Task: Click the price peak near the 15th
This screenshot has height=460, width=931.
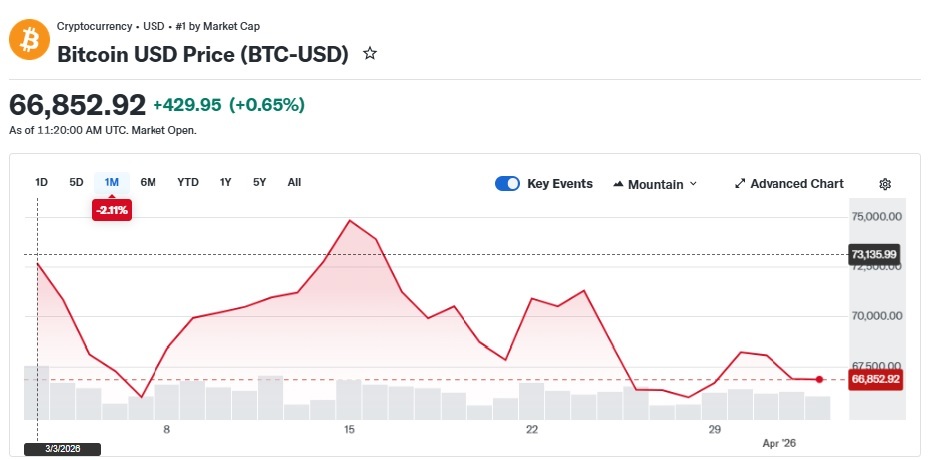Action: pyautogui.click(x=350, y=221)
